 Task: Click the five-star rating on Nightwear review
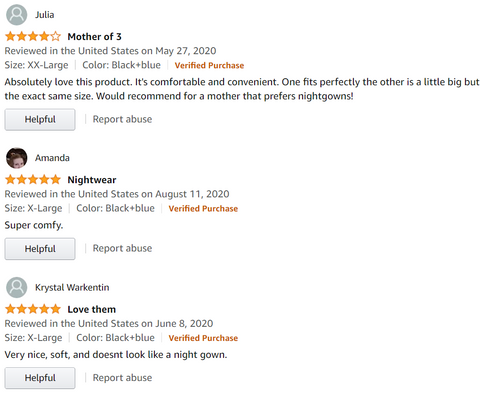pos(33,180)
